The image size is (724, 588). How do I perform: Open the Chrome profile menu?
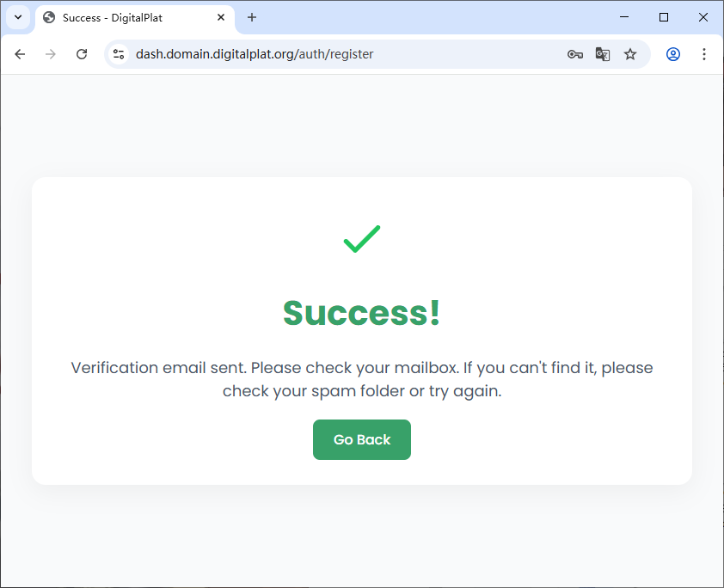[673, 54]
